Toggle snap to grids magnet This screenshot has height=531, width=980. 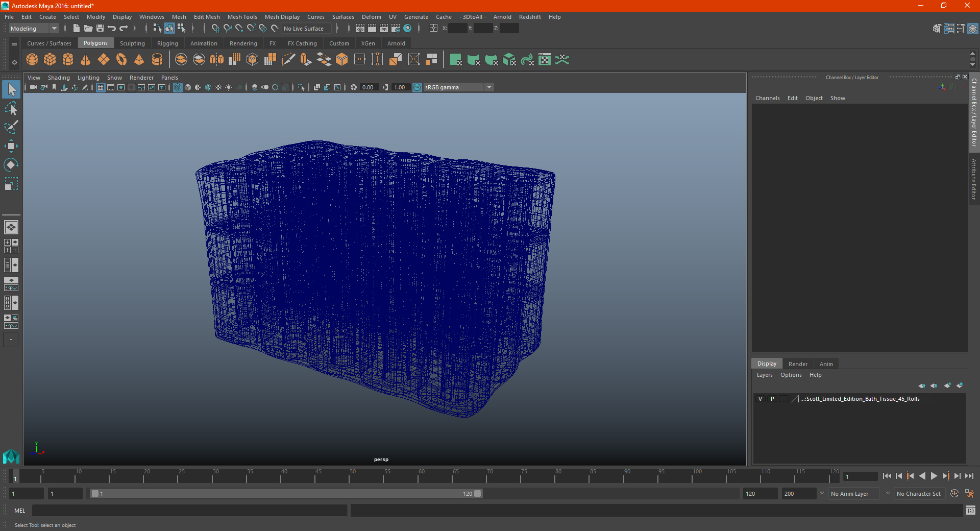point(215,28)
